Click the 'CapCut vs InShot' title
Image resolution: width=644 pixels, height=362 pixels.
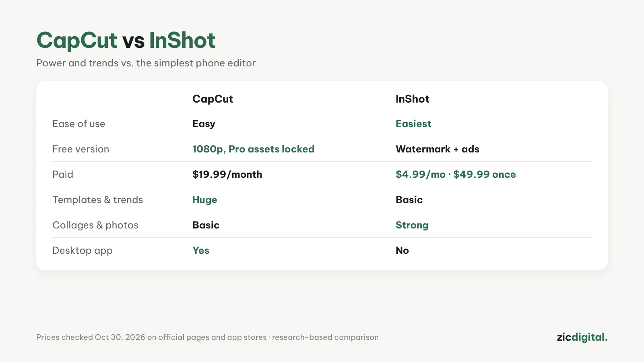click(x=126, y=41)
